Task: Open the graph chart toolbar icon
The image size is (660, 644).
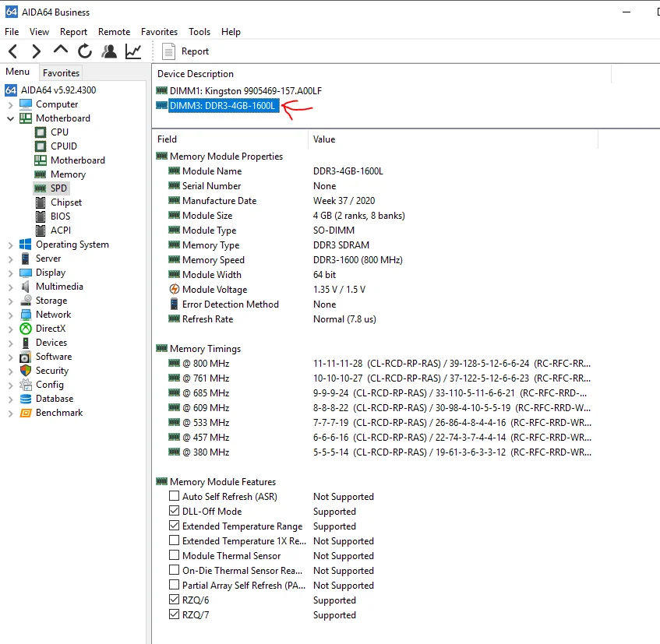Action: pyautogui.click(x=133, y=51)
